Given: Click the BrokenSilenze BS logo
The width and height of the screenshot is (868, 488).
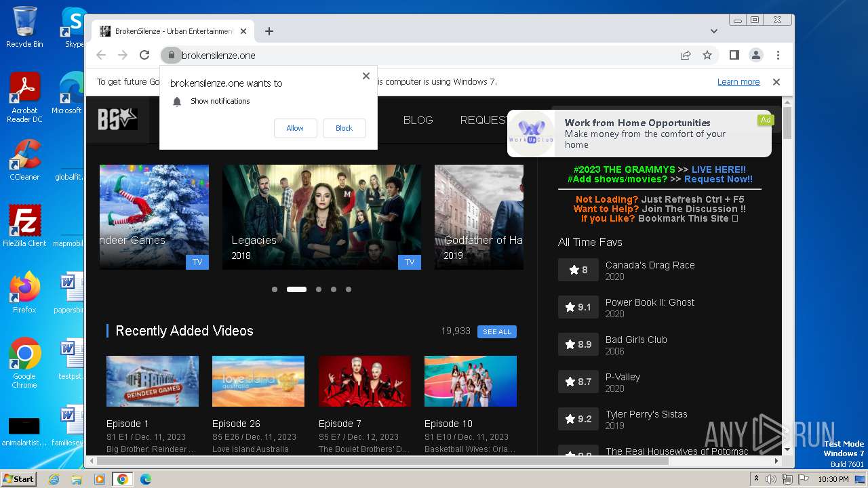Looking at the screenshot, I should click(x=117, y=119).
